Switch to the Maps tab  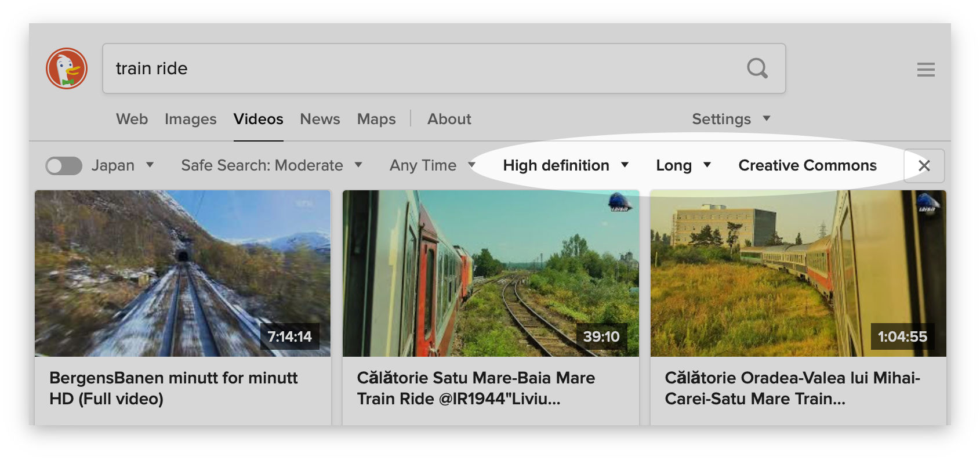[x=376, y=119]
